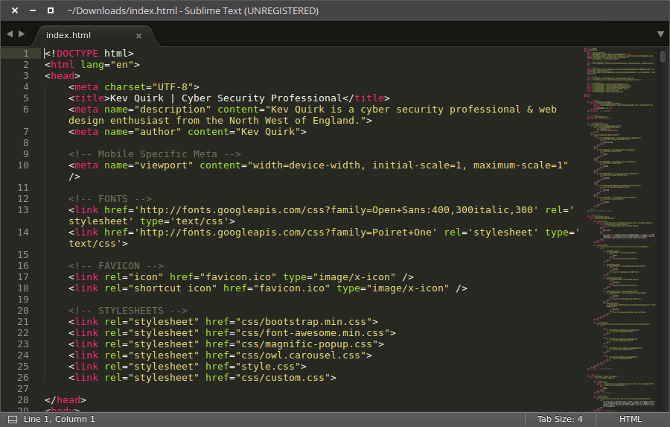Screen dimensions: 670x427
Task: Click the Line 1, Column 1 status text
Action: 59,419
